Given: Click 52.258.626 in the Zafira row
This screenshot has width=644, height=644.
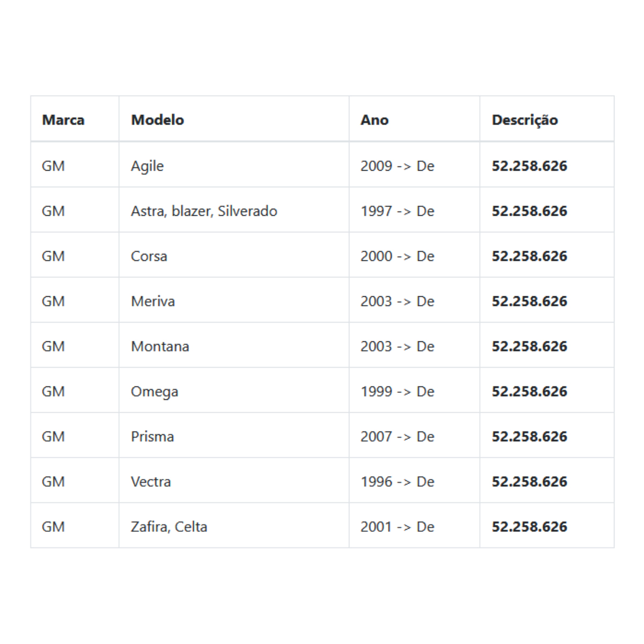Looking at the screenshot, I should (x=529, y=526).
